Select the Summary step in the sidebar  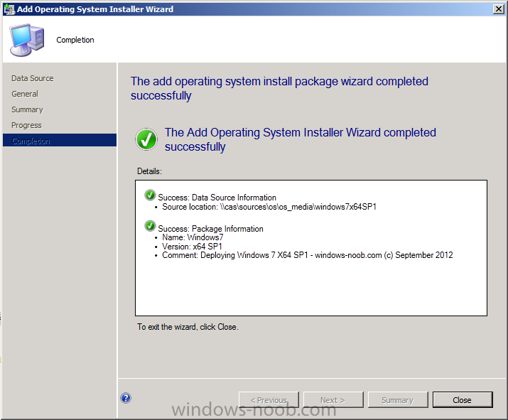click(x=27, y=109)
